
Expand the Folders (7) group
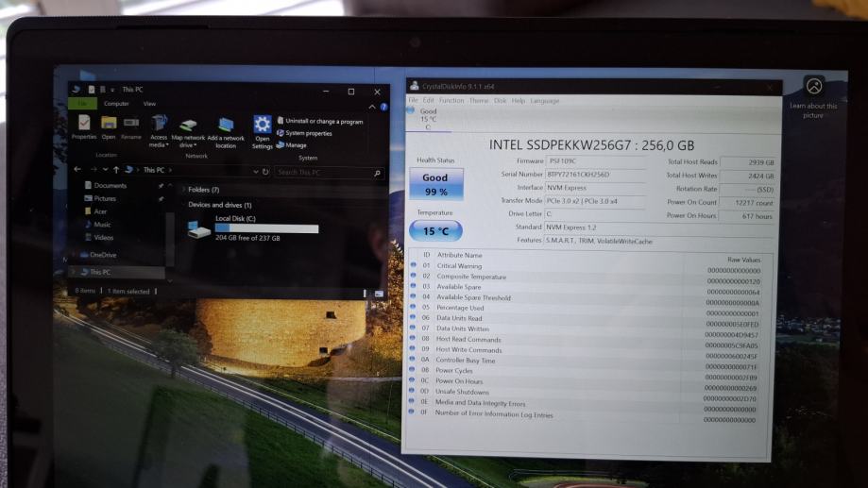(x=184, y=189)
